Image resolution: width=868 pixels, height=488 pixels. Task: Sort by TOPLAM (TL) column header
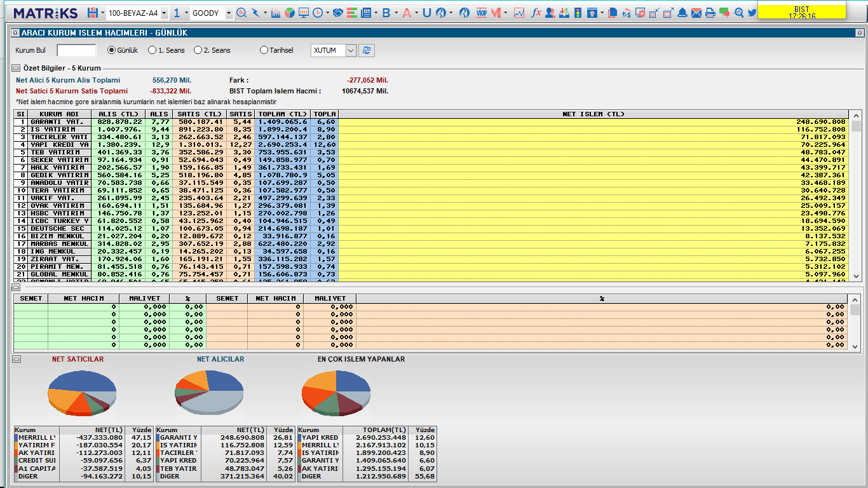tap(282, 114)
